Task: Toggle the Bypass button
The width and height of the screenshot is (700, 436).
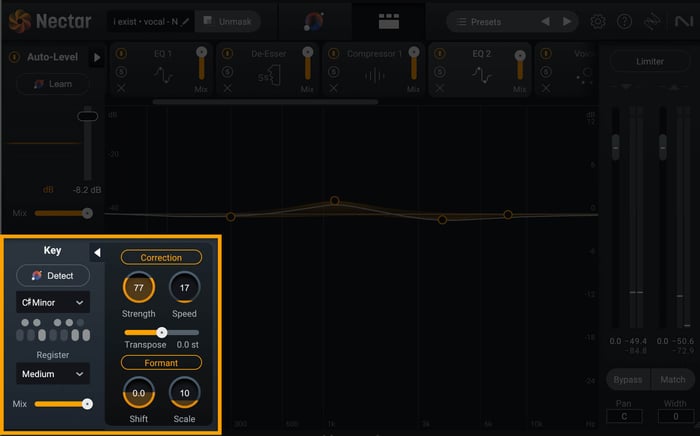Action: [628, 380]
